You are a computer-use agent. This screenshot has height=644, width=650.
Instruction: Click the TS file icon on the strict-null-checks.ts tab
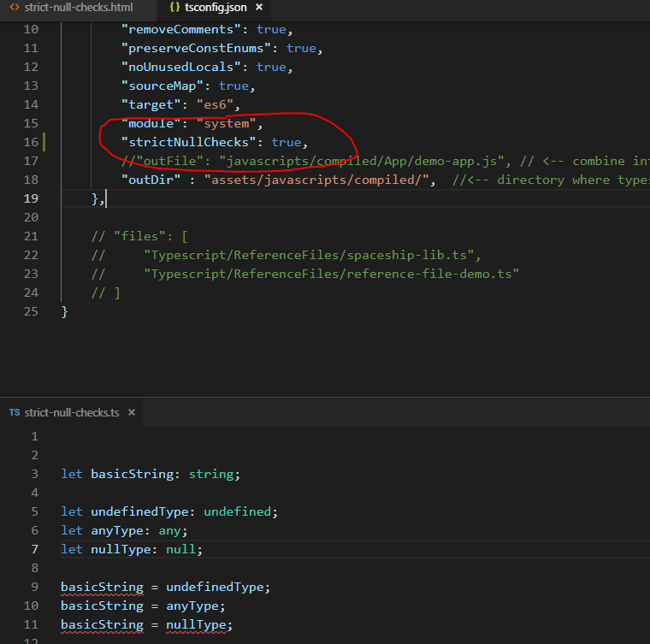(x=15, y=412)
